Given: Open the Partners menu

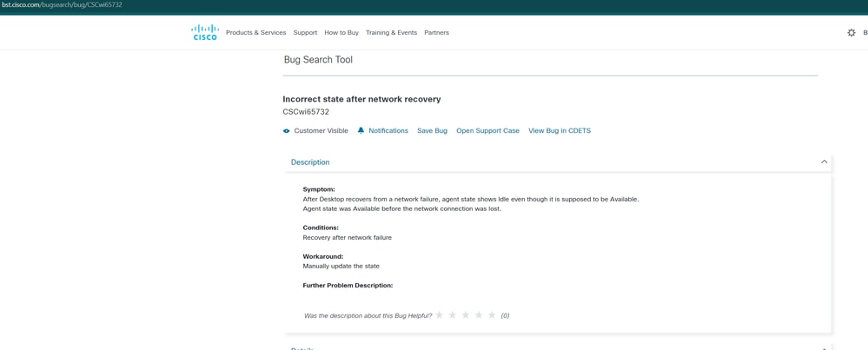Looking at the screenshot, I should point(437,33).
